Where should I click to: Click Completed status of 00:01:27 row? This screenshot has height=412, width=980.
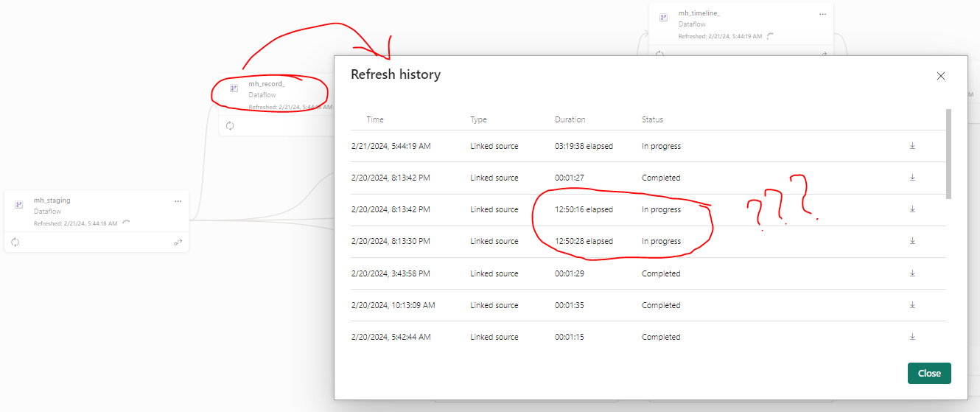point(661,178)
